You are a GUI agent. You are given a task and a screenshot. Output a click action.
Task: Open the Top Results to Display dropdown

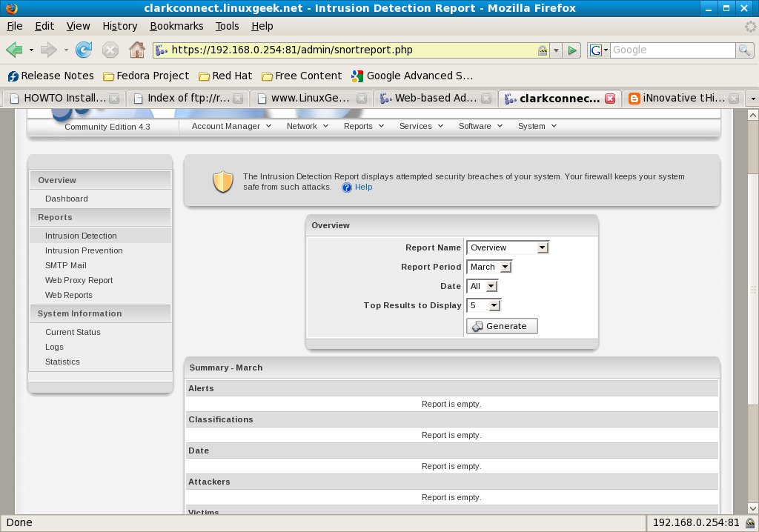(483, 305)
